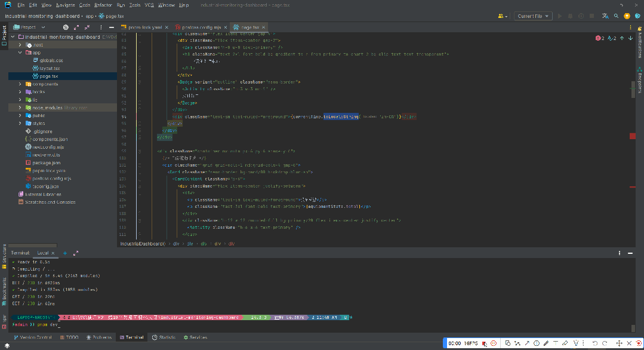Screen dimensions: 644x350
Task: Expand the node_modules folder
Action: point(20,108)
